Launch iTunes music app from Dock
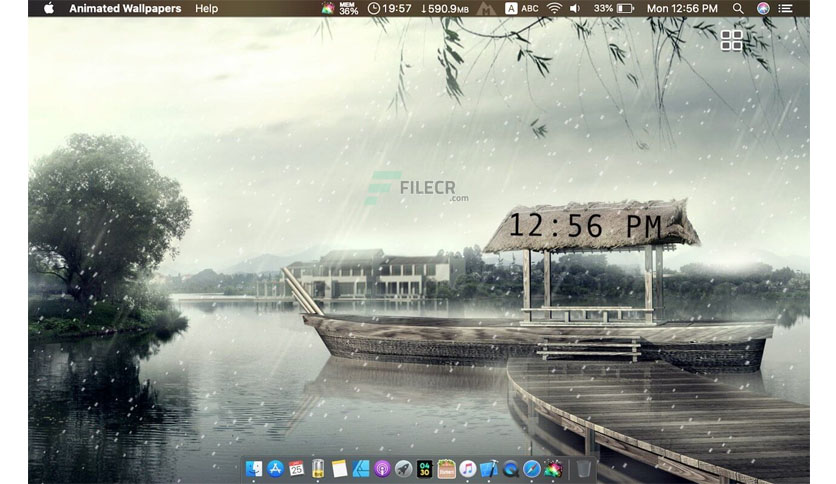Screen dimensions: 836x484 (x=468, y=469)
